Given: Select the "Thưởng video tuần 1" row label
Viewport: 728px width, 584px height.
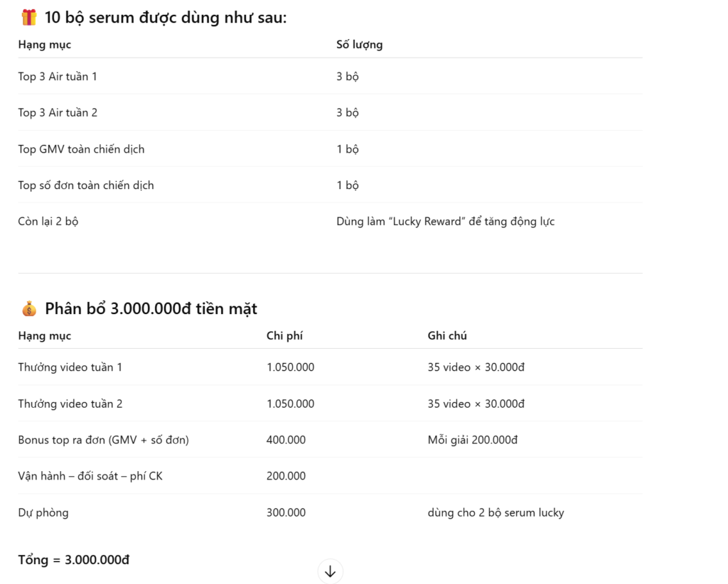Looking at the screenshot, I should pyautogui.click(x=70, y=367).
